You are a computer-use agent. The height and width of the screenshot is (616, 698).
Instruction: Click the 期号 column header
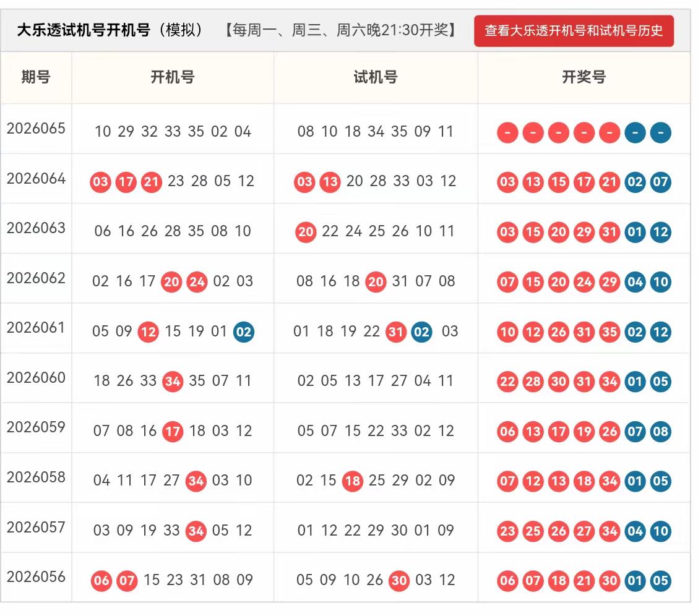36,77
